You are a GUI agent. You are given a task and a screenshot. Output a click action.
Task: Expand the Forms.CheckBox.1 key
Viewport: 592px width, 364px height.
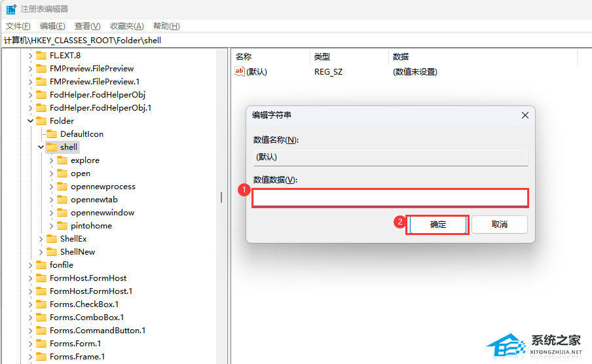[30, 304]
